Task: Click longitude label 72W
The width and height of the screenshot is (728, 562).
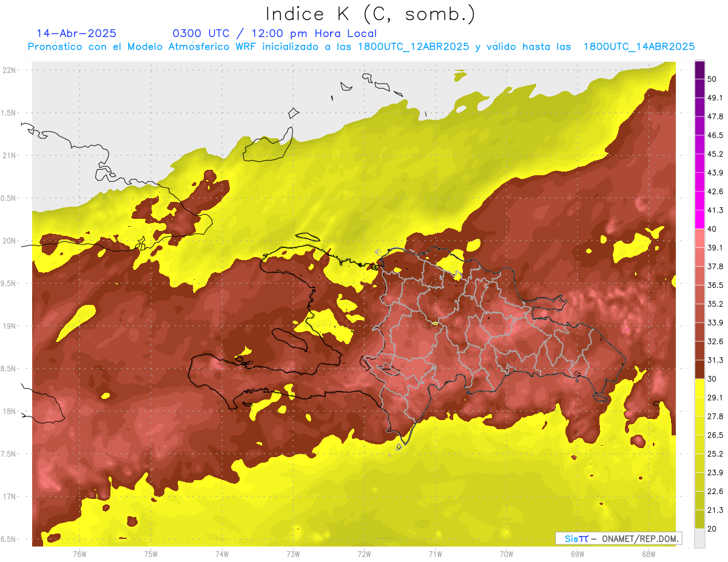Action: [x=364, y=554]
